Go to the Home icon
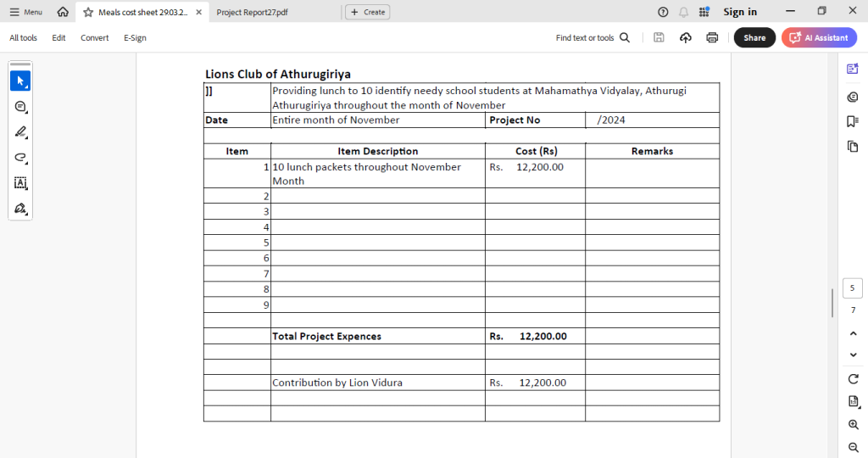The image size is (868, 458). [63, 12]
